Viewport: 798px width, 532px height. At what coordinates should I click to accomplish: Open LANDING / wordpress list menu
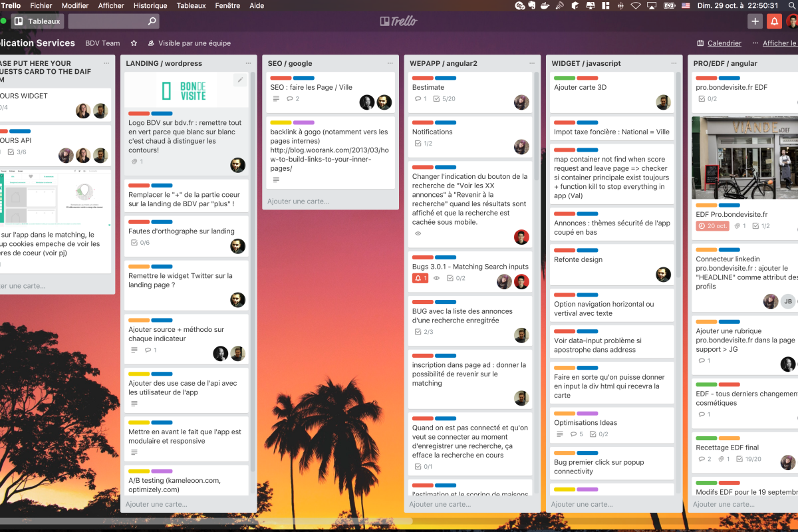click(248, 63)
